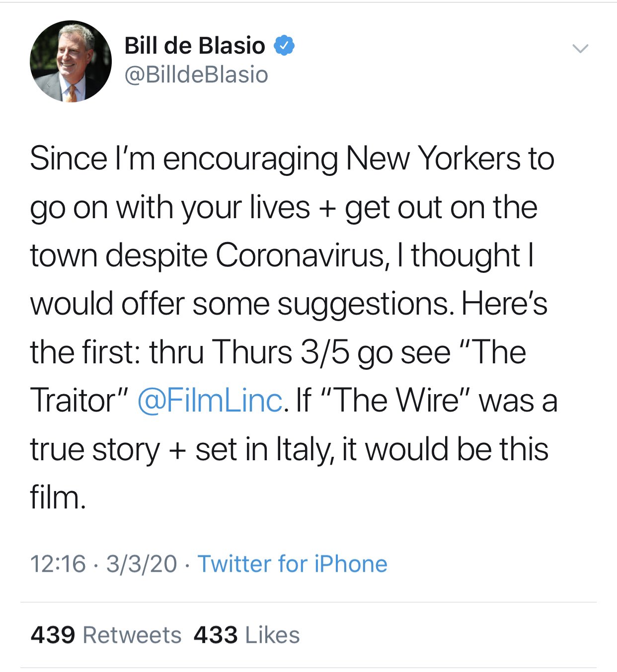Open the @BilldeBlasio handle
617x672 pixels.
point(196,75)
